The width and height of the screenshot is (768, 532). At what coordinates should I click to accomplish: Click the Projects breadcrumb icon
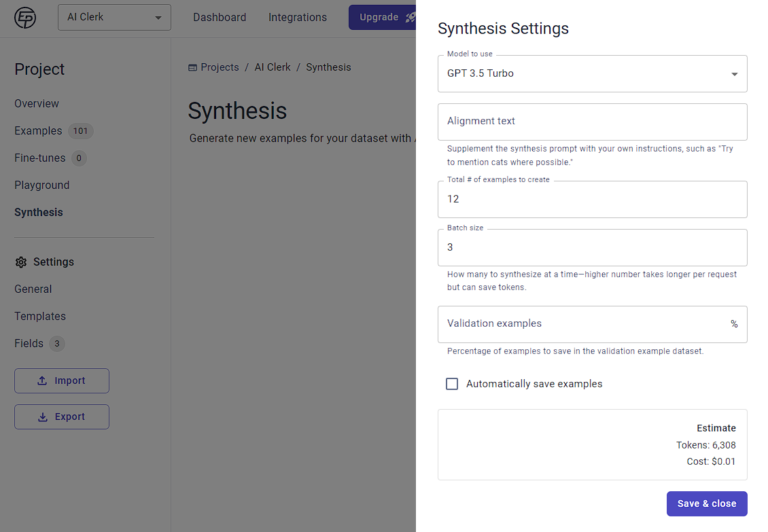pos(193,68)
